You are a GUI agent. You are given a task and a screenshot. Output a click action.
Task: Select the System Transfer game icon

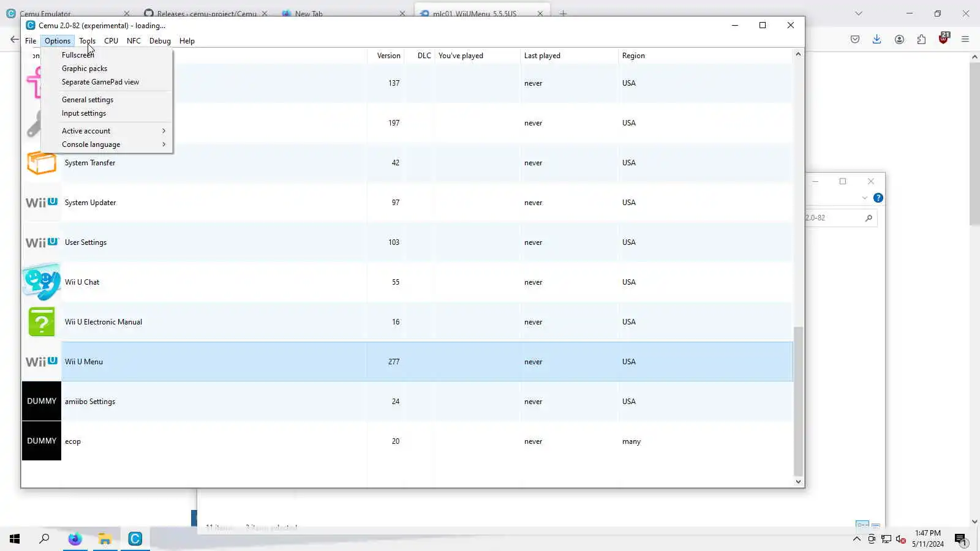pyautogui.click(x=42, y=163)
